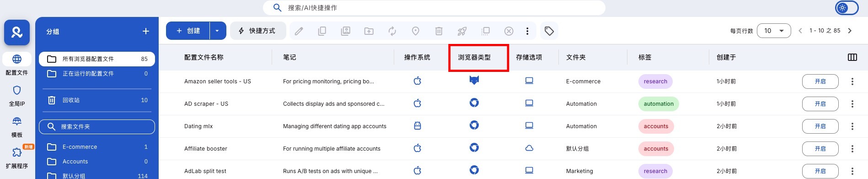Click the copy profile toolbar icon
This screenshot has height=179, width=868.
322,31
